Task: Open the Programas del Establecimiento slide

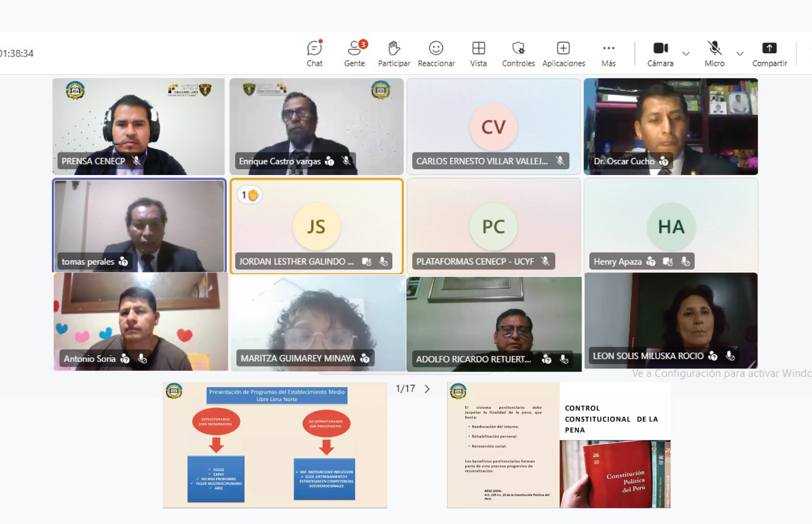Action: 275,445
